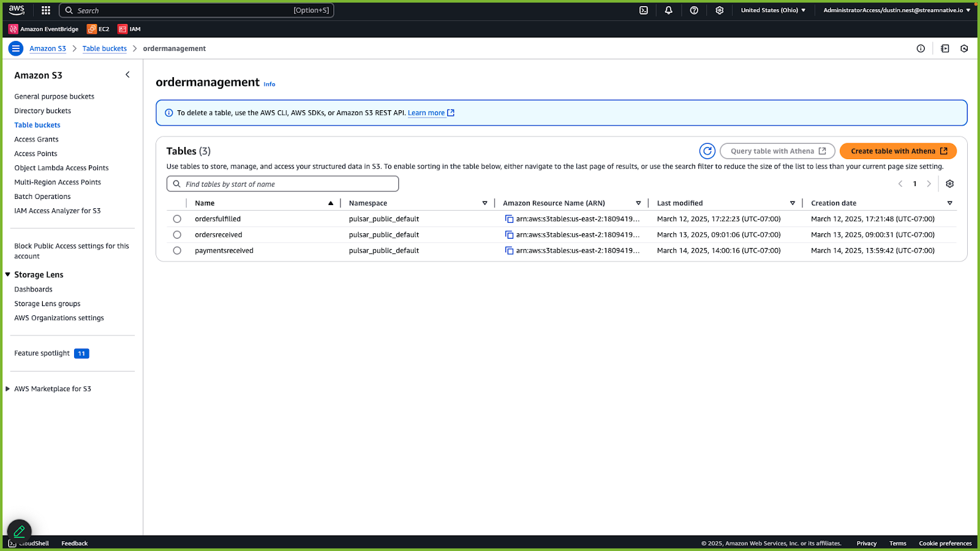
Task: Select the paymentsreceived table radio button
Action: (177, 251)
